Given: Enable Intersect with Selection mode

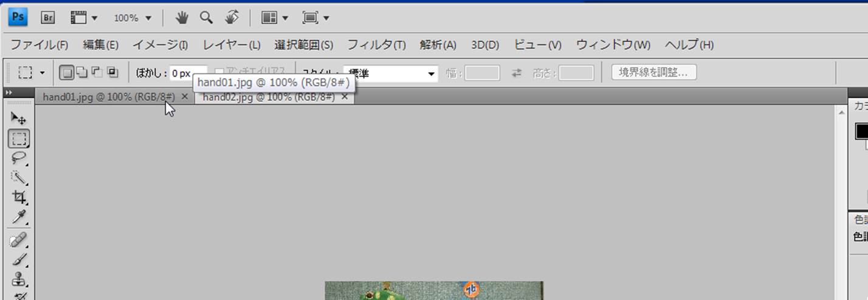Looking at the screenshot, I should click(x=112, y=73).
